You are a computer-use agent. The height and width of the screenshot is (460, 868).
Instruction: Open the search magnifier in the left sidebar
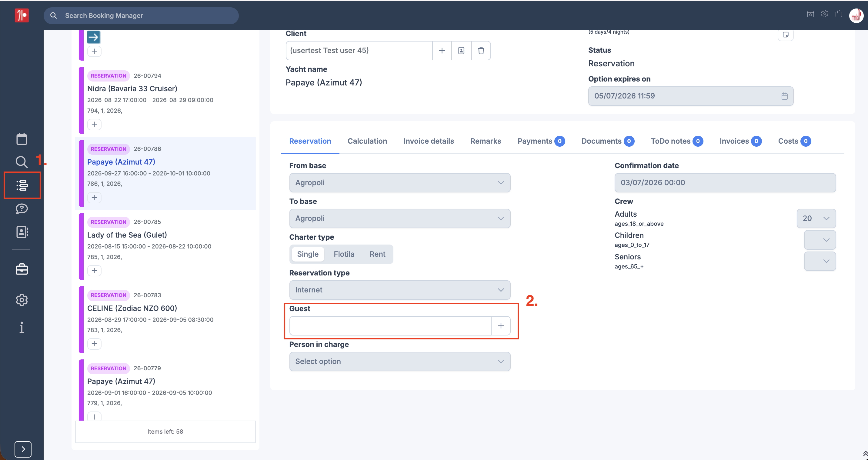(x=22, y=162)
